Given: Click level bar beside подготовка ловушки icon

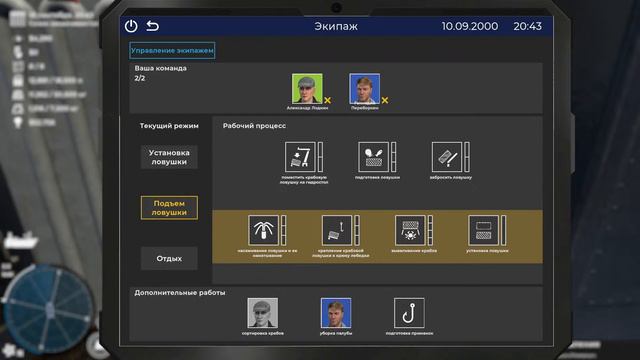Looking at the screenshot, I should [393, 157].
